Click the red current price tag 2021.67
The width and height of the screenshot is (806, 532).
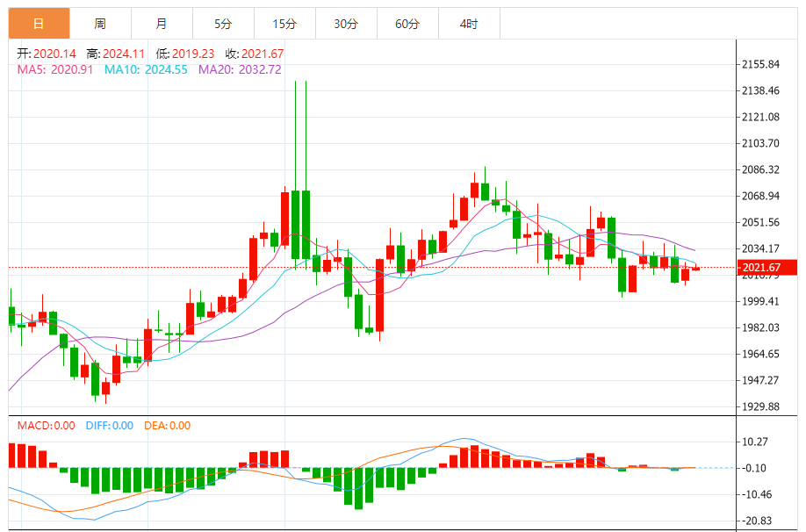pos(767,267)
